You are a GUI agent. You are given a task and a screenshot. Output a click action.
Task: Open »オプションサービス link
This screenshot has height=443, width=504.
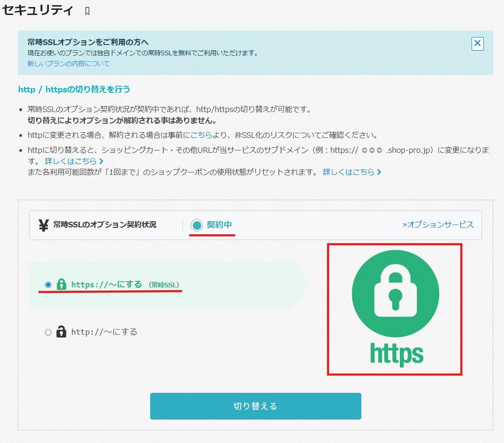pyautogui.click(x=438, y=225)
